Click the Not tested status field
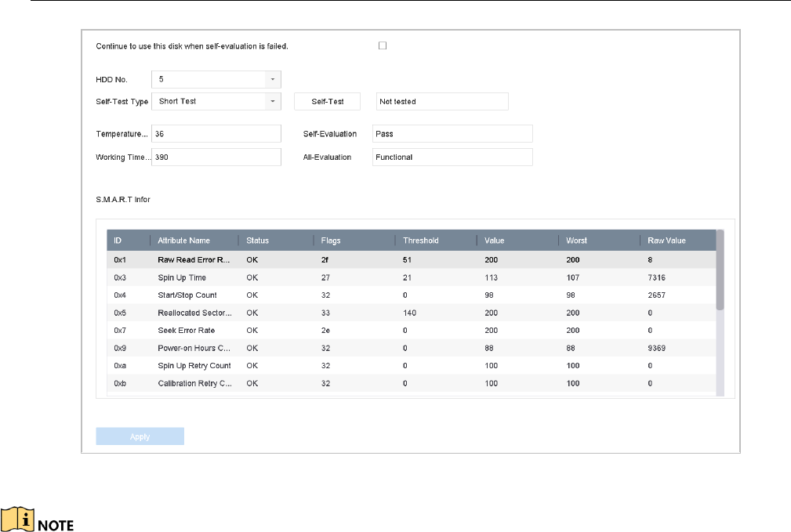 (x=442, y=101)
